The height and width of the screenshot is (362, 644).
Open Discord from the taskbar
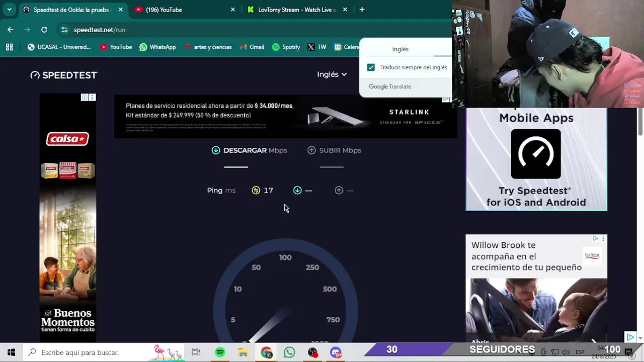(x=336, y=352)
